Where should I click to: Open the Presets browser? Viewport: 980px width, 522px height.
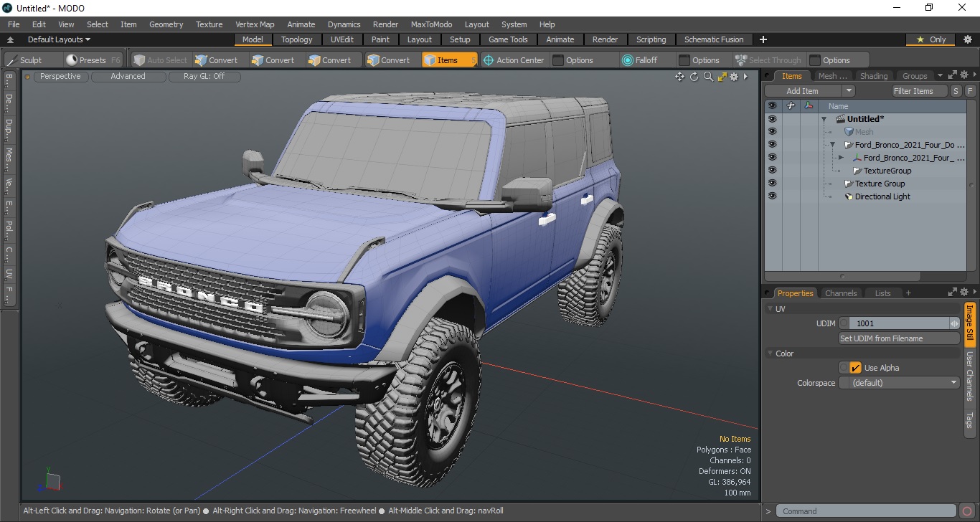coord(93,60)
